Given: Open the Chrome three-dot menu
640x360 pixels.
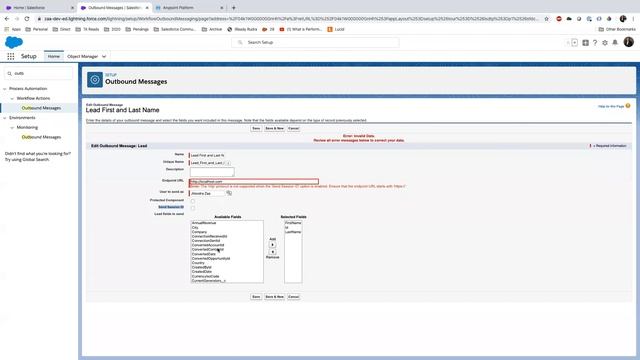Looking at the screenshot, I should [633, 19].
